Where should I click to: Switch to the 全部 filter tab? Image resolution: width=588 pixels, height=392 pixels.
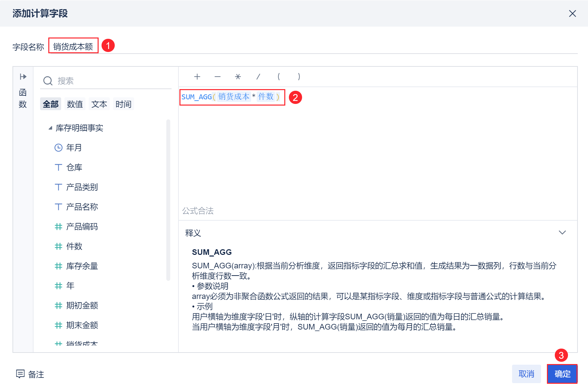point(51,104)
